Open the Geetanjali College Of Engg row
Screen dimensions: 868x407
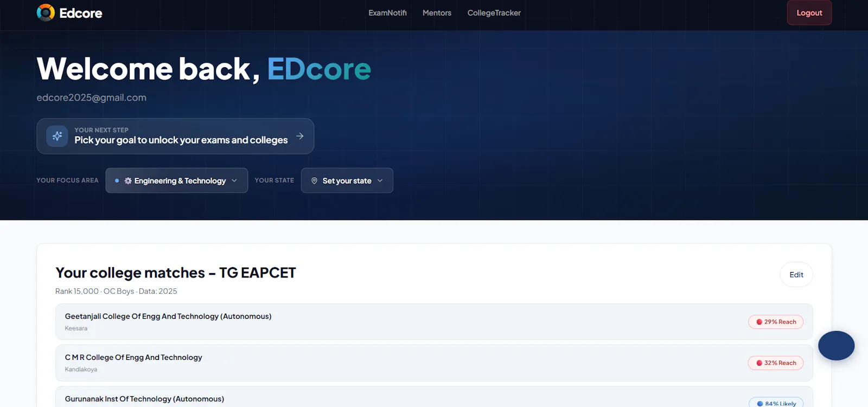coord(434,322)
